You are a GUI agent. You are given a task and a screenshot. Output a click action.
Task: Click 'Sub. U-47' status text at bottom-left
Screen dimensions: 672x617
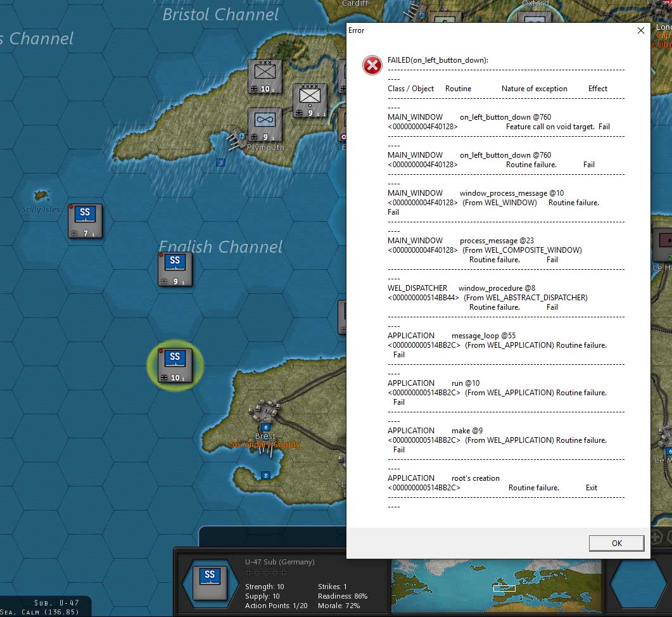pos(56,602)
